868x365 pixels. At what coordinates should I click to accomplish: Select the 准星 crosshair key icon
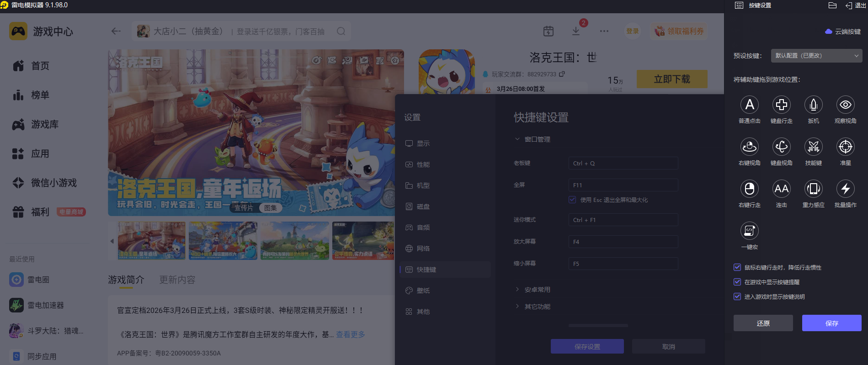(846, 147)
